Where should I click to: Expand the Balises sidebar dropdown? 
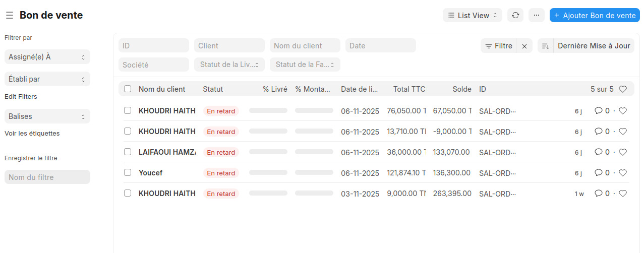tap(47, 116)
